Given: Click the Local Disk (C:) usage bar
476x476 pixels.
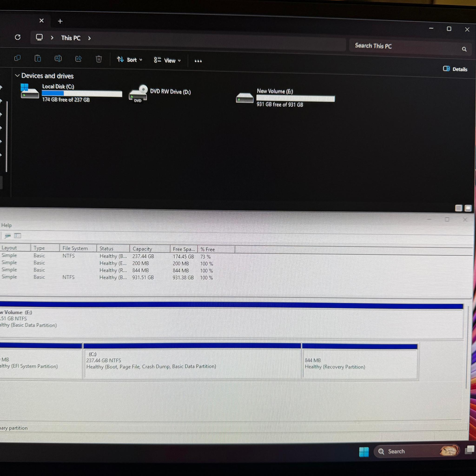Looking at the screenshot, I should (x=82, y=93).
